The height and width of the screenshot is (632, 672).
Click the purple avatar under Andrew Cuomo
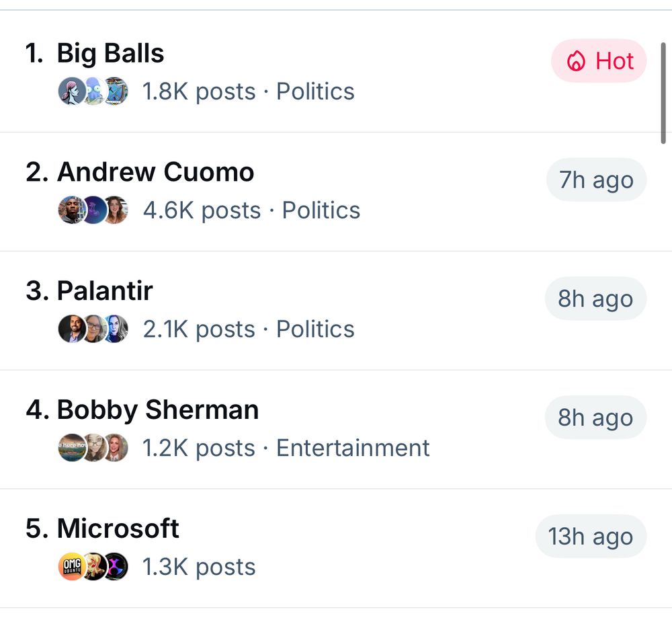tap(94, 210)
